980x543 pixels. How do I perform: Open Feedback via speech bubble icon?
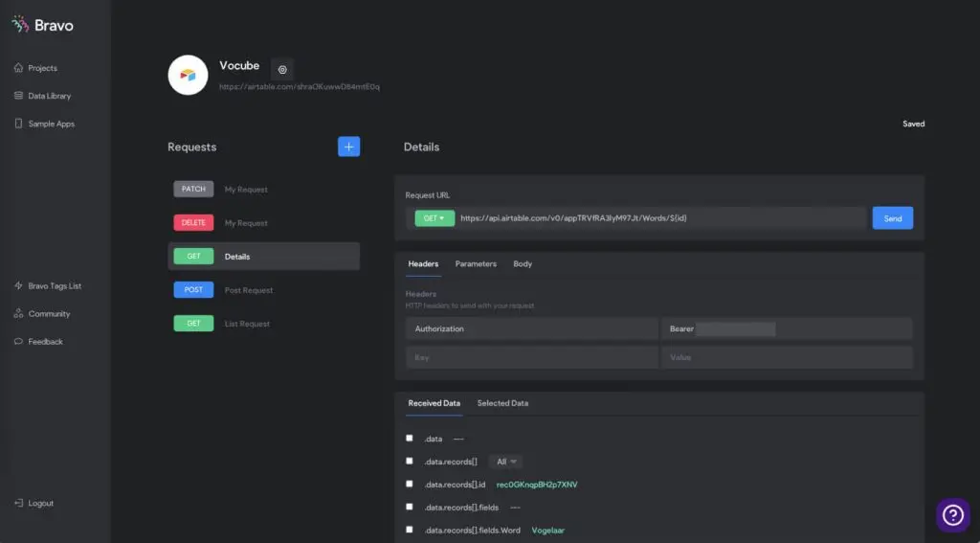18,342
